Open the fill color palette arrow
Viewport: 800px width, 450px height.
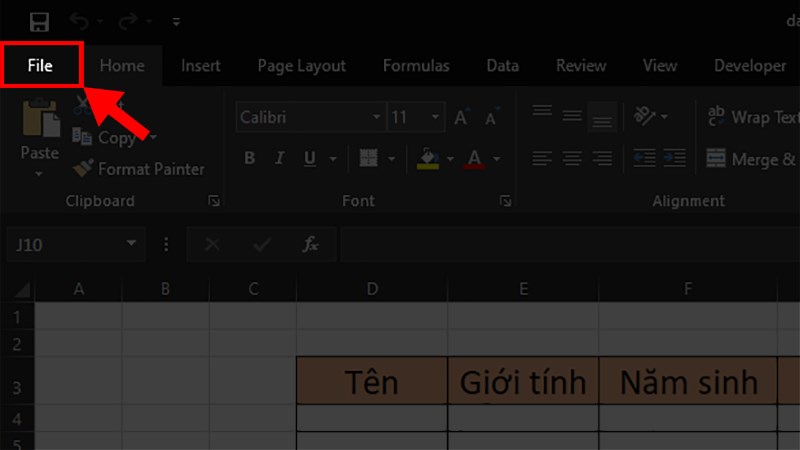pyautogui.click(x=450, y=159)
